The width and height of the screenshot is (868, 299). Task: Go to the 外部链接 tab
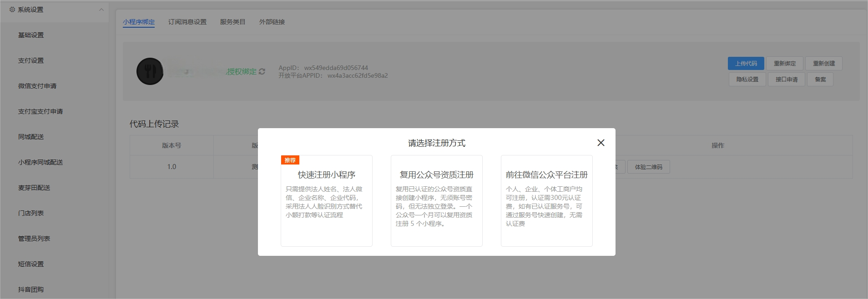(272, 22)
